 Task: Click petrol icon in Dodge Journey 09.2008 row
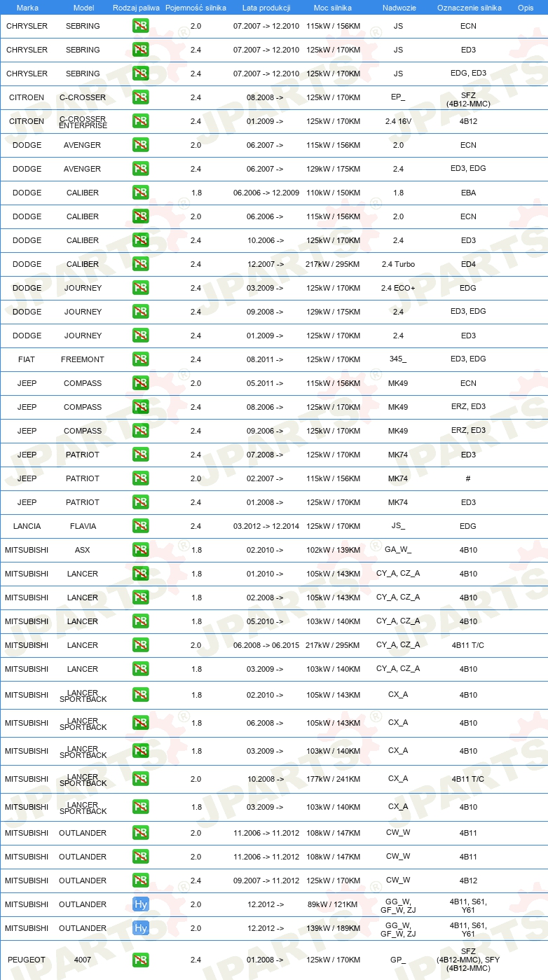point(140,312)
